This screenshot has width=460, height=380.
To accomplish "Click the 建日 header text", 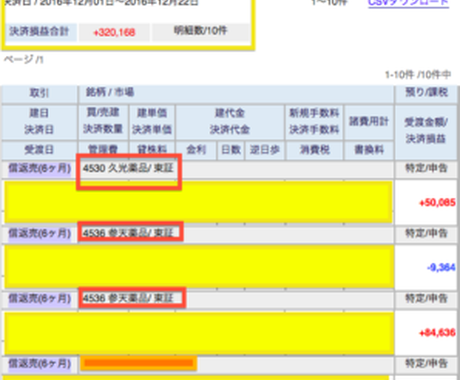I will tap(39, 113).
